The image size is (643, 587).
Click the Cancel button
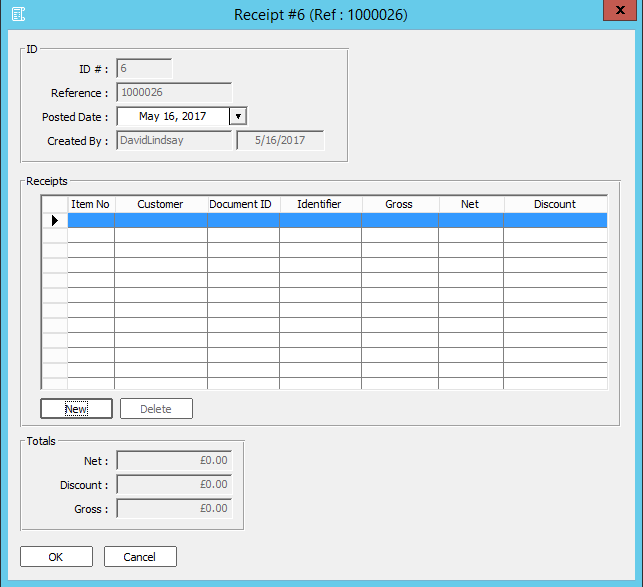tap(140, 557)
